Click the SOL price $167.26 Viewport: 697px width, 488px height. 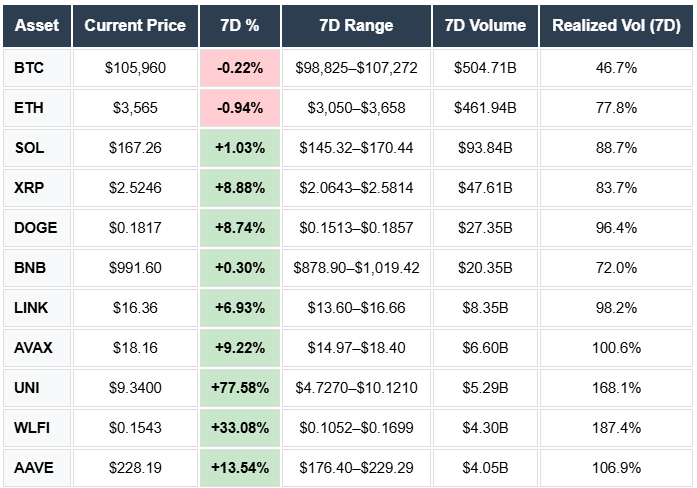point(135,148)
